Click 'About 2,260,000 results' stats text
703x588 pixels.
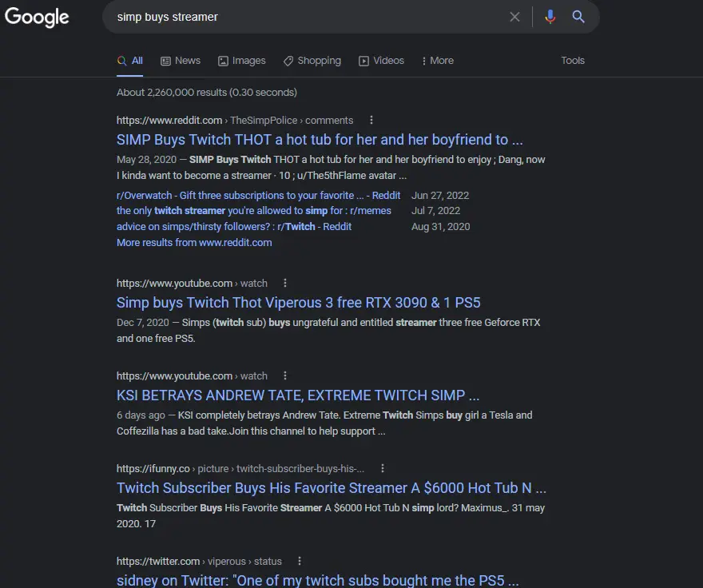coord(207,93)
